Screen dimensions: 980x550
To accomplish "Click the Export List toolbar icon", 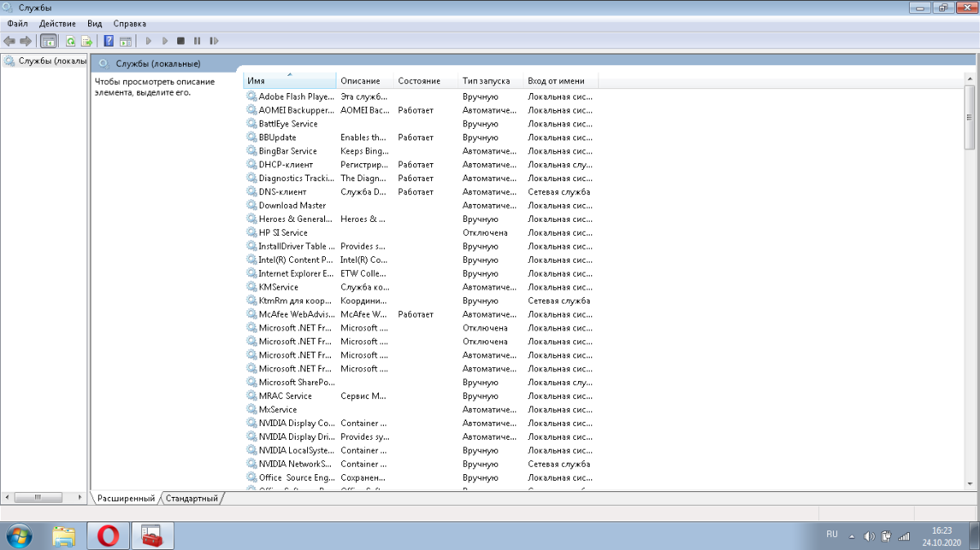I will tap(86, 41).
